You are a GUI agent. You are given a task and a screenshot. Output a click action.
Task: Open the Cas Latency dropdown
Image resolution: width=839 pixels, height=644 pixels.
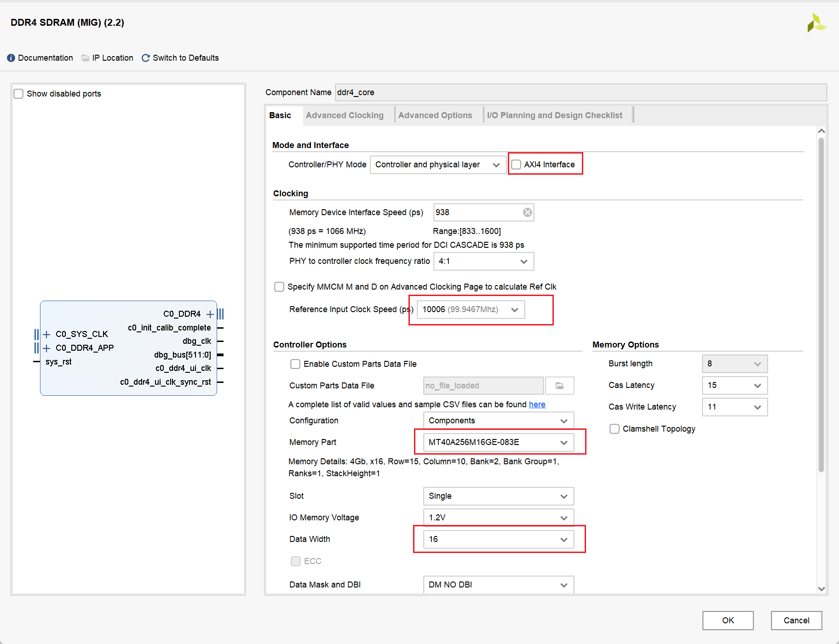point(735,385)
